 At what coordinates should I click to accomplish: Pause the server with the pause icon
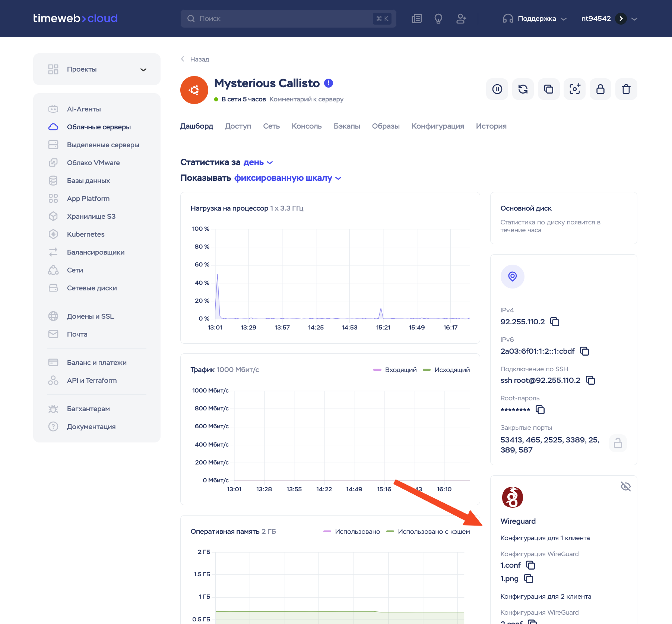pos(497,89)
